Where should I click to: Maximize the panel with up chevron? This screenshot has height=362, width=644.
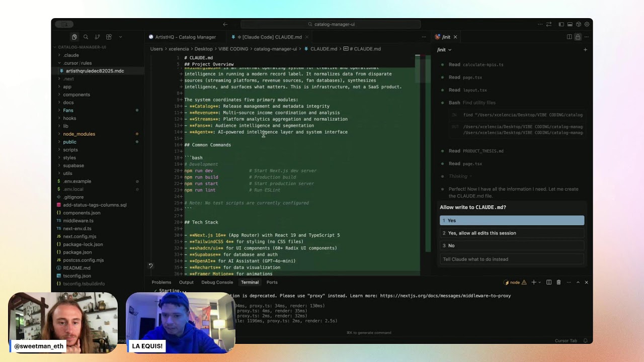point(578,282)
